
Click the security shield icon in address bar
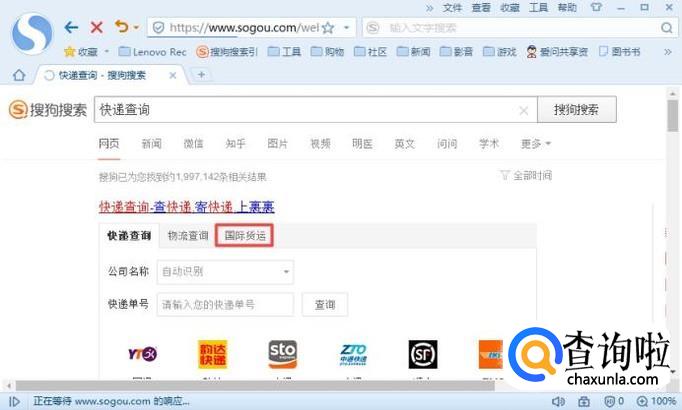pos(158,28)
